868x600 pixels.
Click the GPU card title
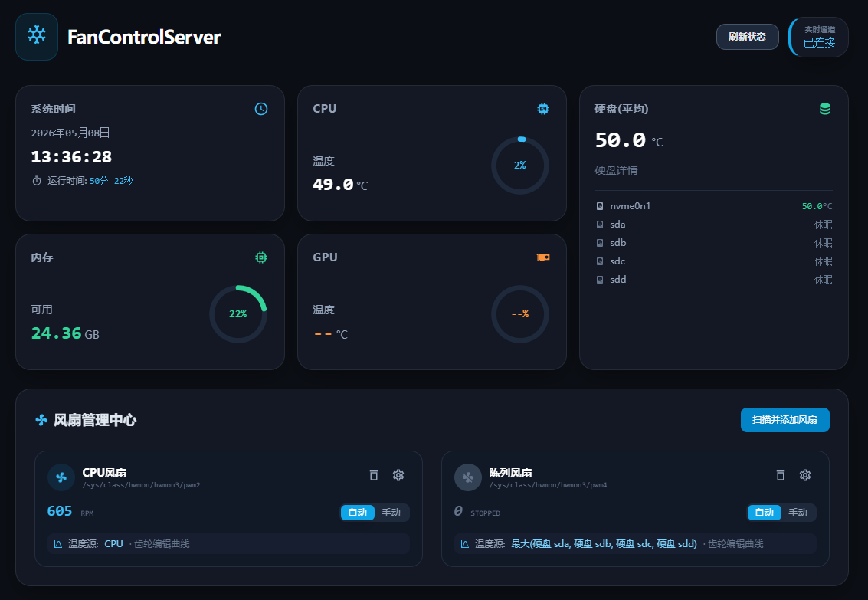click(x=325, y=257)
